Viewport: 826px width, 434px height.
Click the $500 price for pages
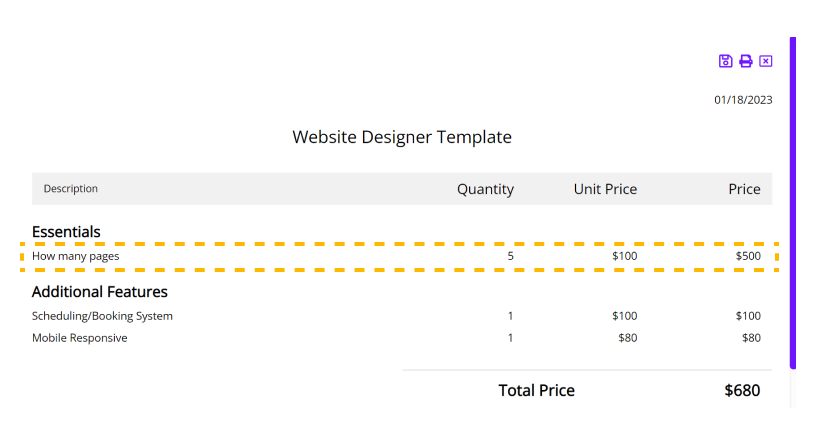pyautogui.click(x=748, y=256)
